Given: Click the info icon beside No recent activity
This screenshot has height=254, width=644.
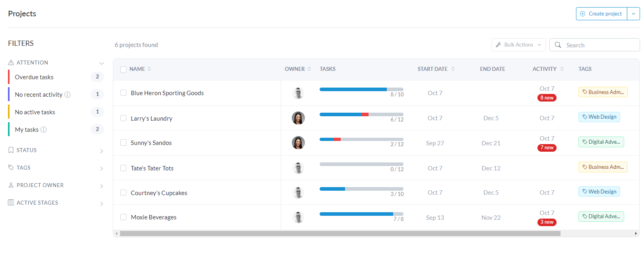Looking at the screenshot, I should tap(68, 95).
